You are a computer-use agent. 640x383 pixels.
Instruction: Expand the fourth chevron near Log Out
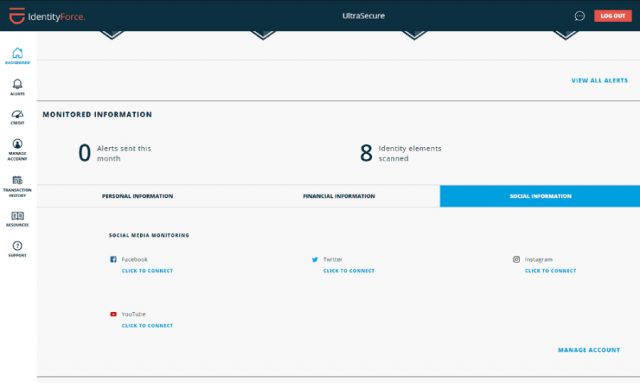coord(566,35)
